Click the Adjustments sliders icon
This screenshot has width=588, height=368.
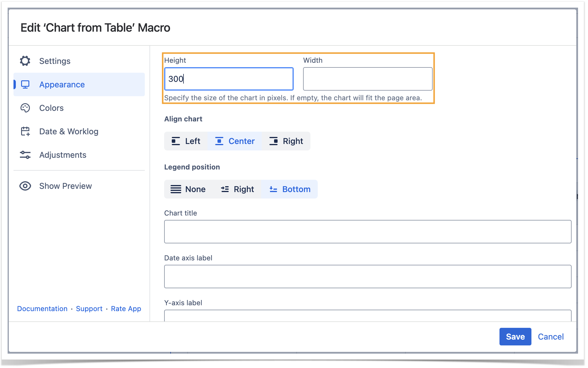coord(25,155)
